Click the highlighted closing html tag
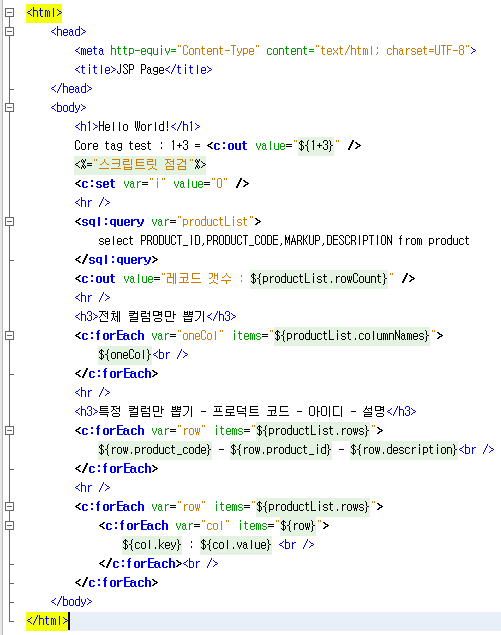 47,621
